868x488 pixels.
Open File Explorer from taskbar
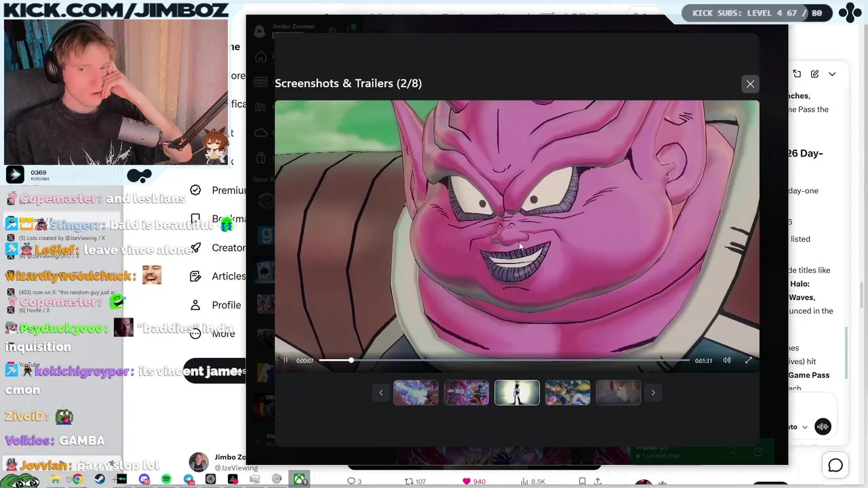(x=55, y=479)
